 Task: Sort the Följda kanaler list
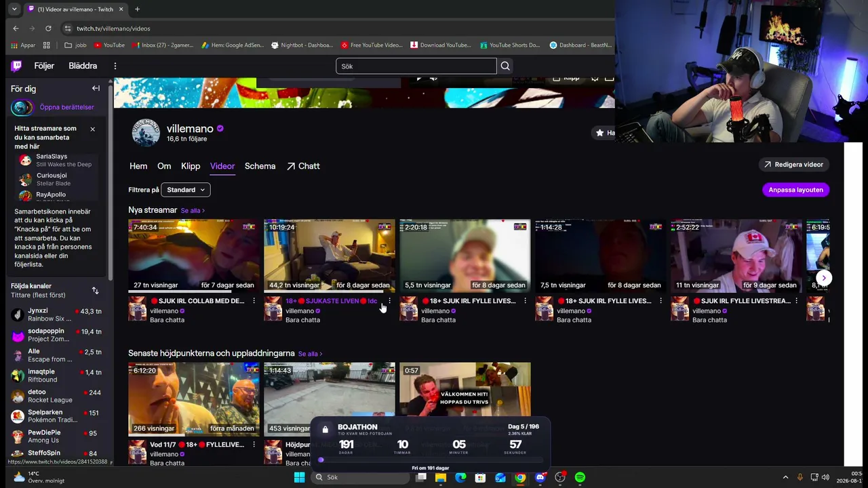(x=95, y=291)
